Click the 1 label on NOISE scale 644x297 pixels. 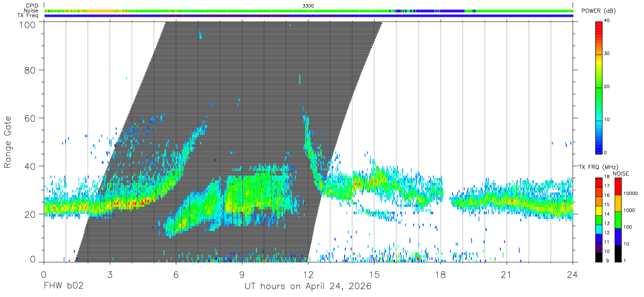(x=625, y=261)
